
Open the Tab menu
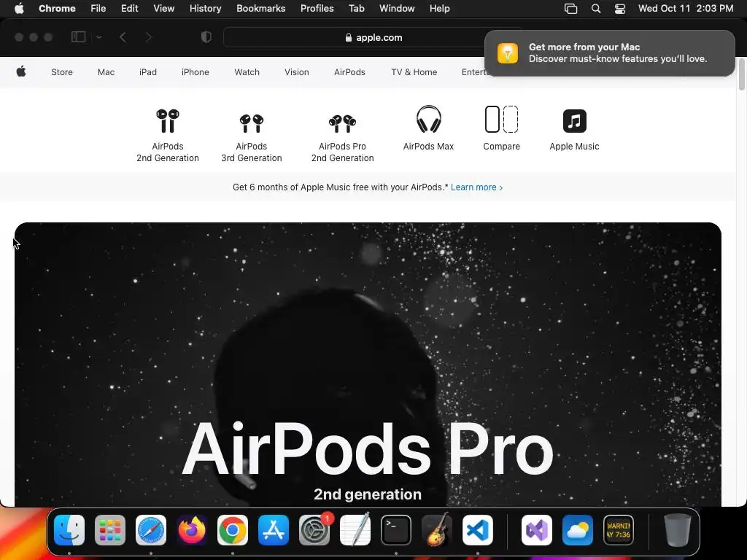[356, 9]
